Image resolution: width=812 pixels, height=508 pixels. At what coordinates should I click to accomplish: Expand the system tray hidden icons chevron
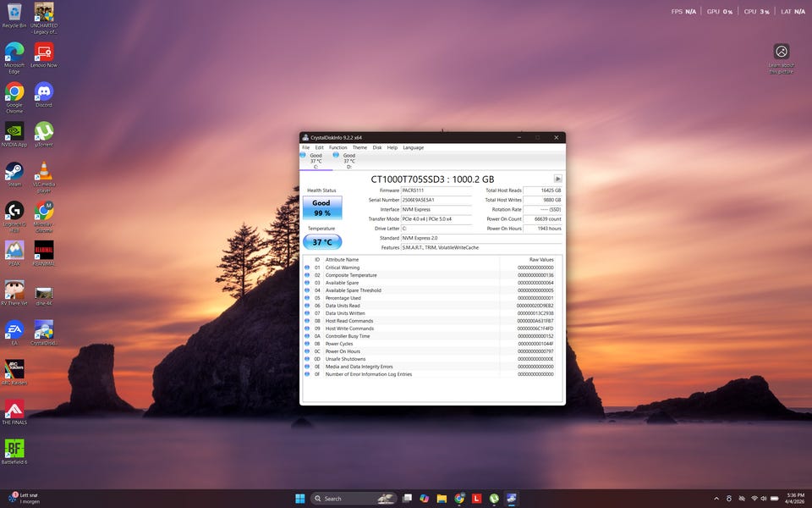coord(716,499)
